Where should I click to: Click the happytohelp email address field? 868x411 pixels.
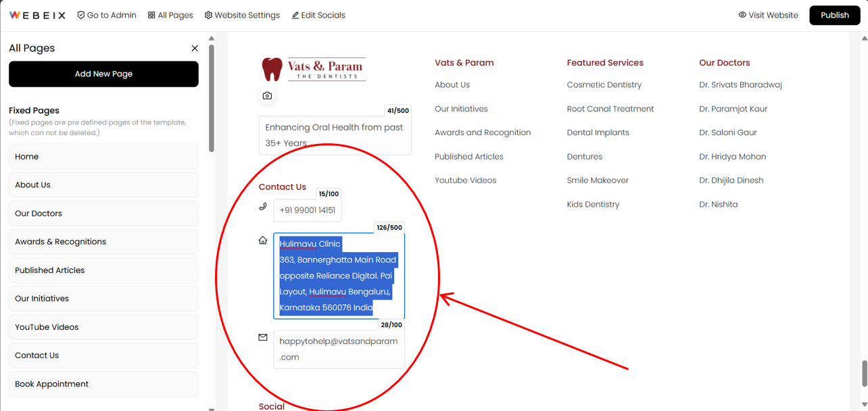pos(339,349)
